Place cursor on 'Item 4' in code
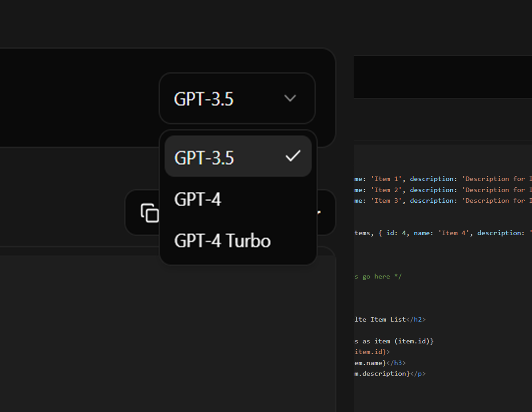This screenshot has height=412, width=532. click(x=454, y=233)
